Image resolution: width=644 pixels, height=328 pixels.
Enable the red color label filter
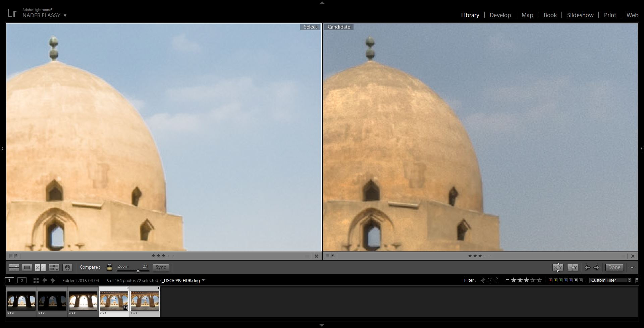click(x=550, y=280)
